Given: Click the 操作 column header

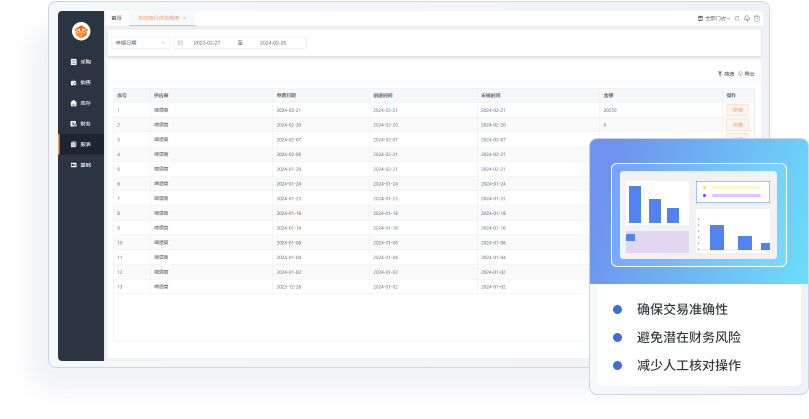Looking at the screenshot, I should [x=731, y=95].
